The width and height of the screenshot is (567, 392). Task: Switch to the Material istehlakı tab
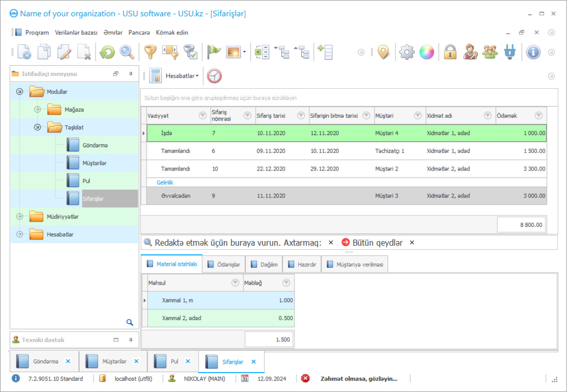172,264
